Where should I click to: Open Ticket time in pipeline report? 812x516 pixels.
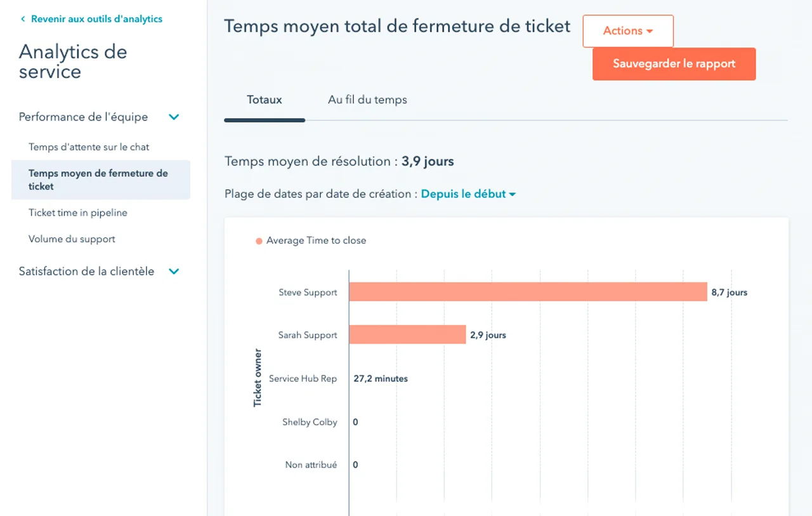point(78,213)
